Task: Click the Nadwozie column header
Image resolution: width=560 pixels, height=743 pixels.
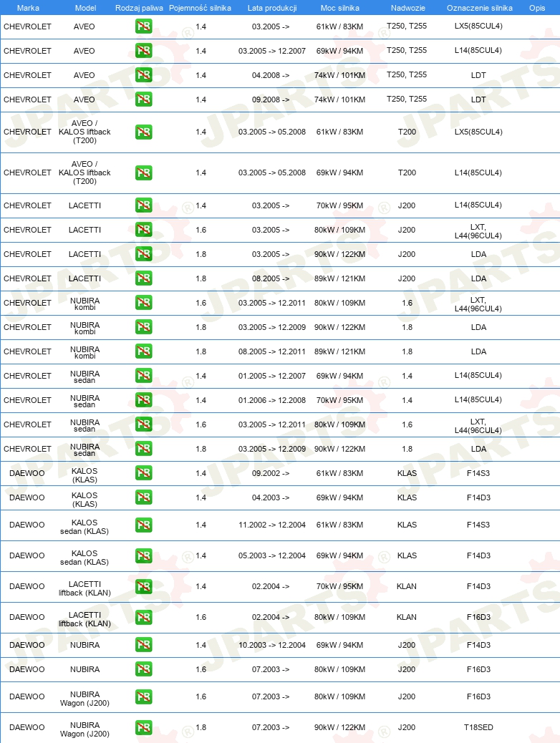Action: [407, 8]
